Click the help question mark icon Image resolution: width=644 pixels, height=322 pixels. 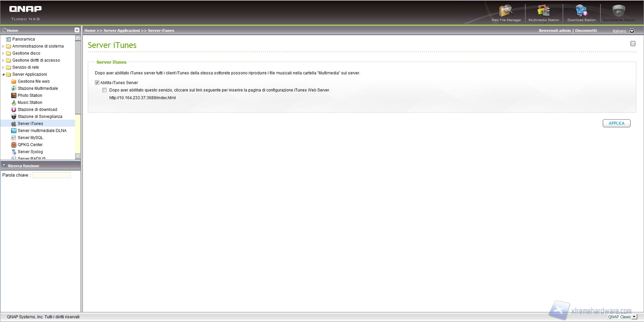point(633,44)
